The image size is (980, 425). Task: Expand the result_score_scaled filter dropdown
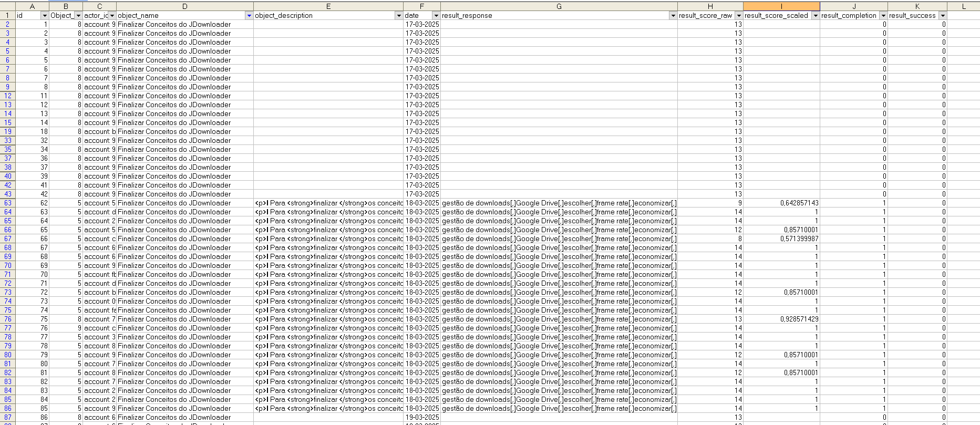816,16
